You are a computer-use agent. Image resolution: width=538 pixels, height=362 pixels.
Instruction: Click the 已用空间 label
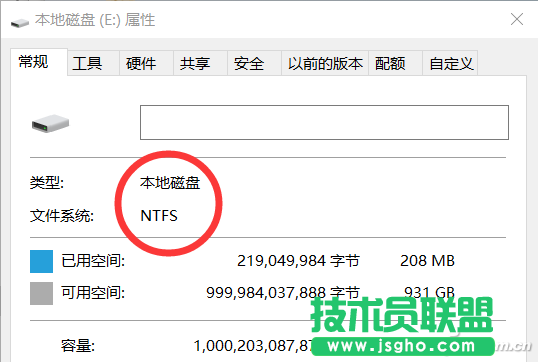93,261
